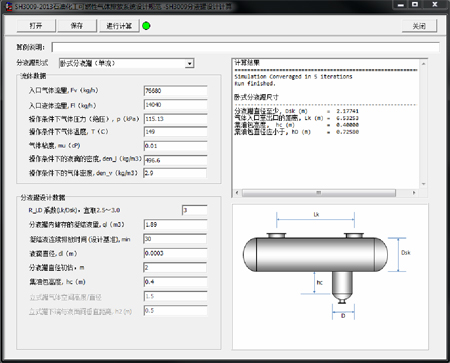450x363 pixels.
Task: Click the hc result value 0.40000
Action: tap(347, 125)
